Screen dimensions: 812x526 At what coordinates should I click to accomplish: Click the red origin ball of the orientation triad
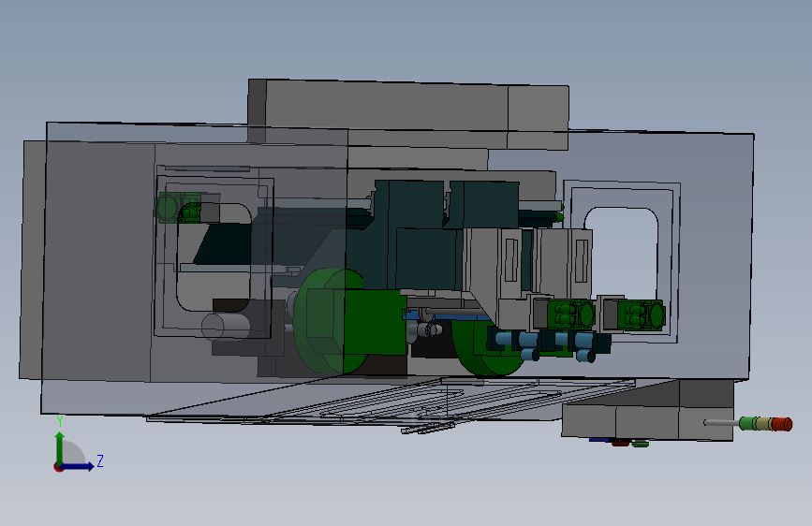pos(57,467)
